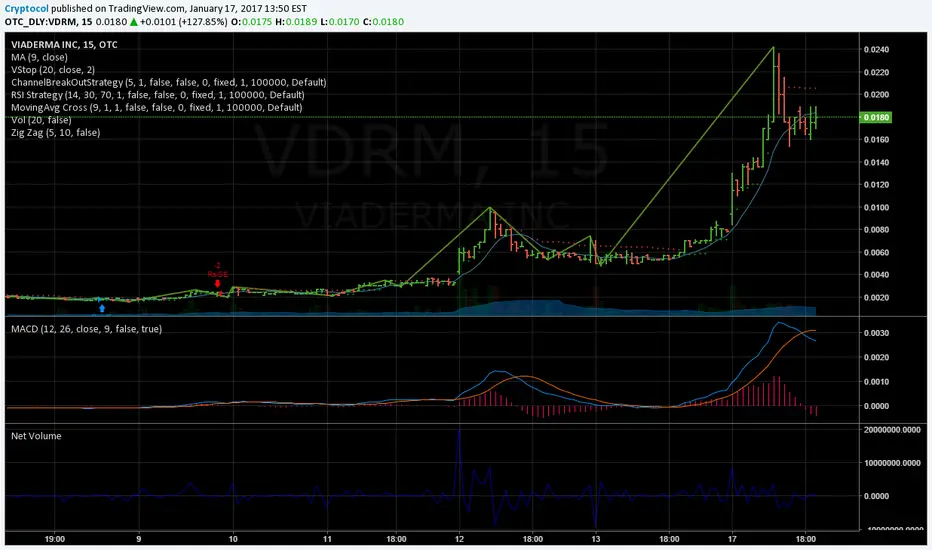The width and height of the screenshot is (932, 550).
Task: Click the 18:00 label between dates 11 and 12
Action: pos(396,539)
